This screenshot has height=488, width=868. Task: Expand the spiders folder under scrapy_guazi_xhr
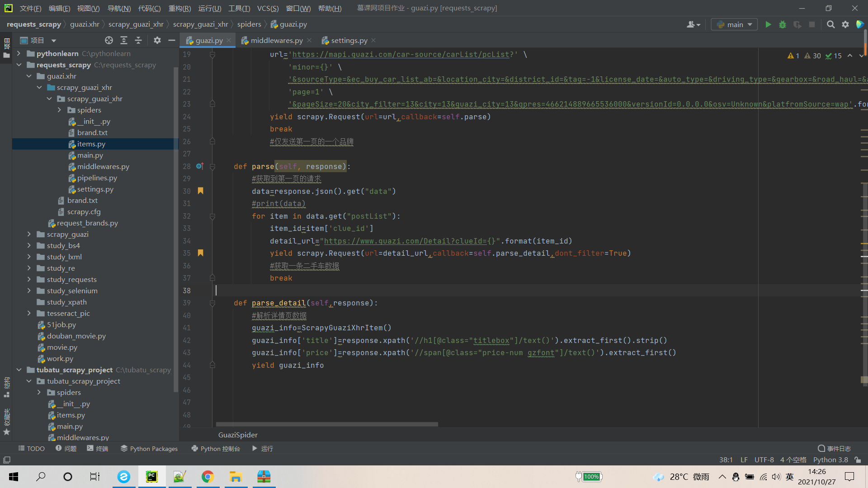[59, 110]
